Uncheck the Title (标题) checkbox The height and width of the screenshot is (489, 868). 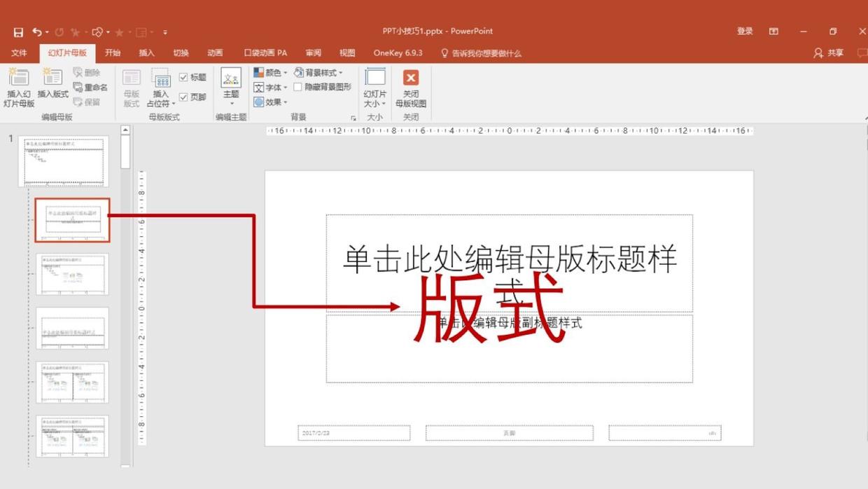tap(183, 78)
